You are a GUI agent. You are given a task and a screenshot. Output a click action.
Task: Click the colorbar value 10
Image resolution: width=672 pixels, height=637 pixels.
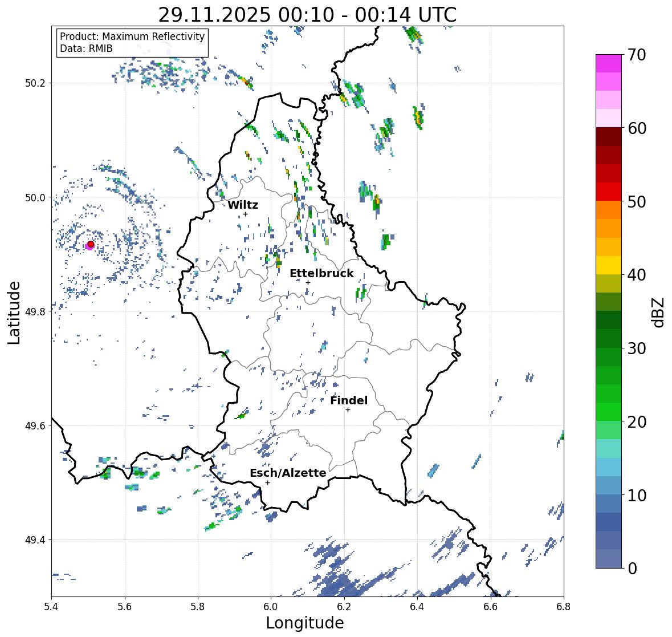pos(637,495)
